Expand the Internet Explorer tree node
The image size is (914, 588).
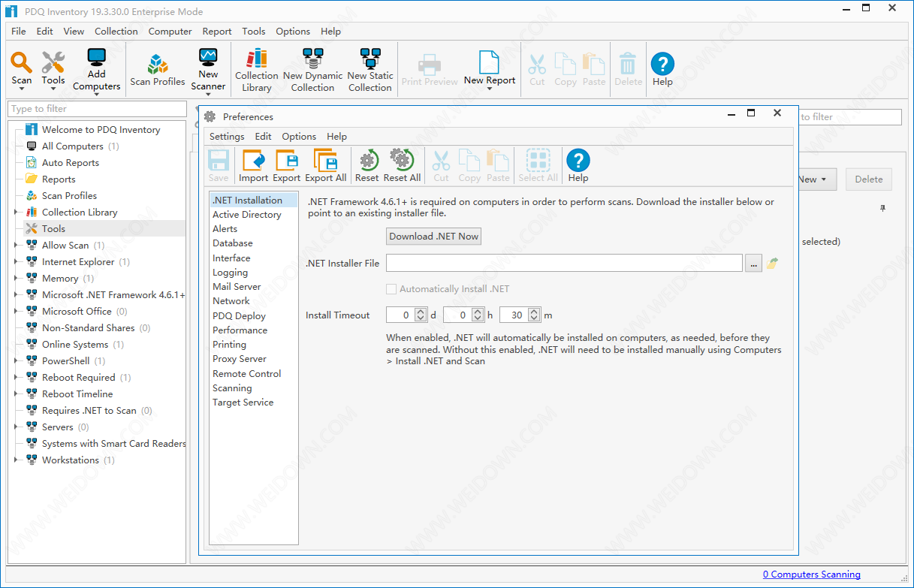[x=16, y=262]
